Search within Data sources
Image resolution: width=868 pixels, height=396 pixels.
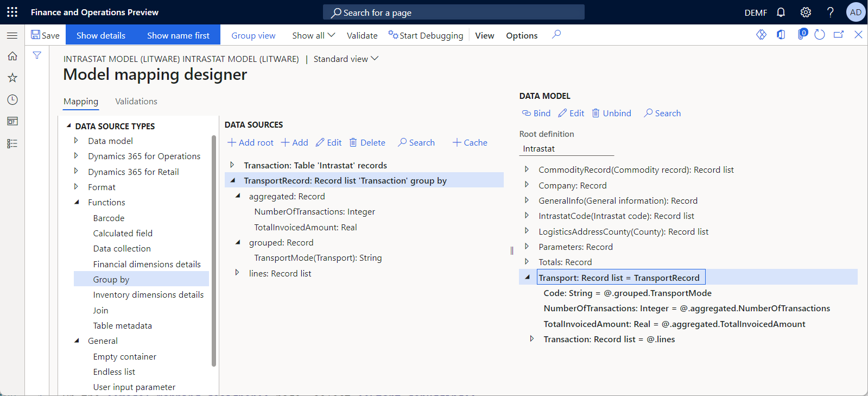coord(416,142)
